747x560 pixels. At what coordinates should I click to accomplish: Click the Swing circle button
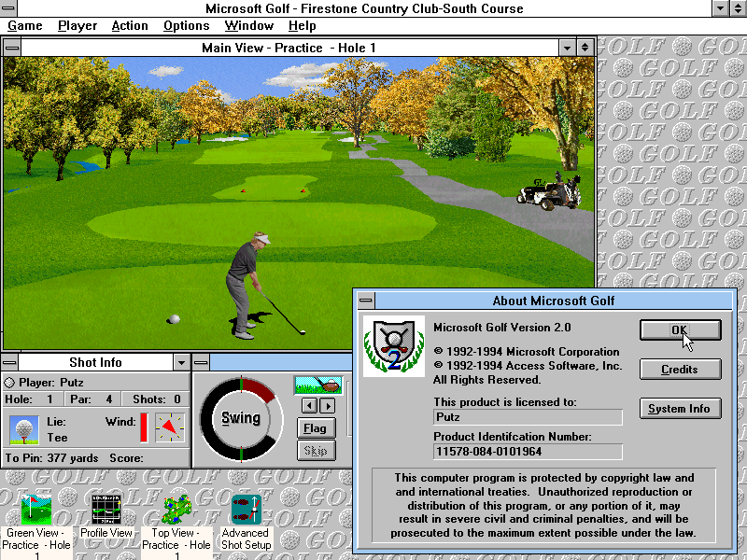(241, 418)
